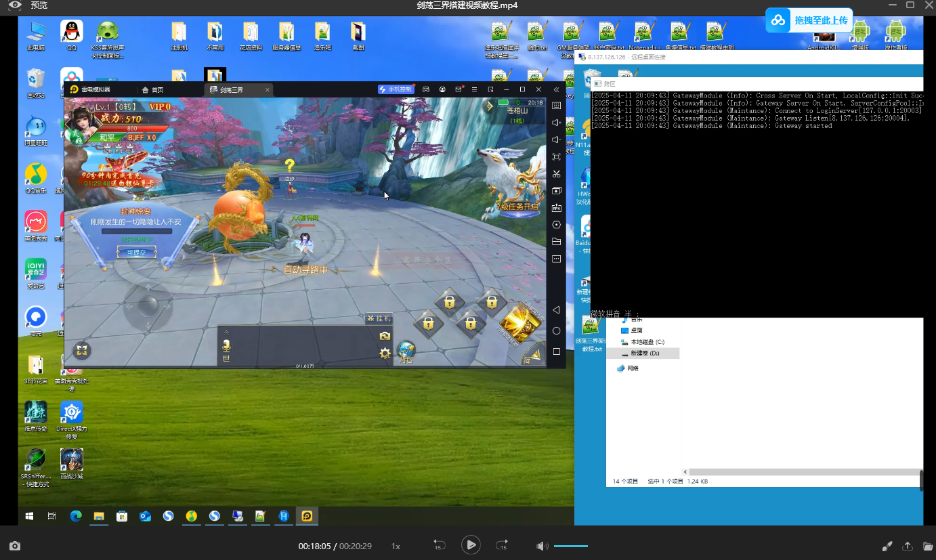This screenshot has height=560, width=936.
Task: Click the Windows Start button in video
Action: pyautogui.click(x=29, y=516)
